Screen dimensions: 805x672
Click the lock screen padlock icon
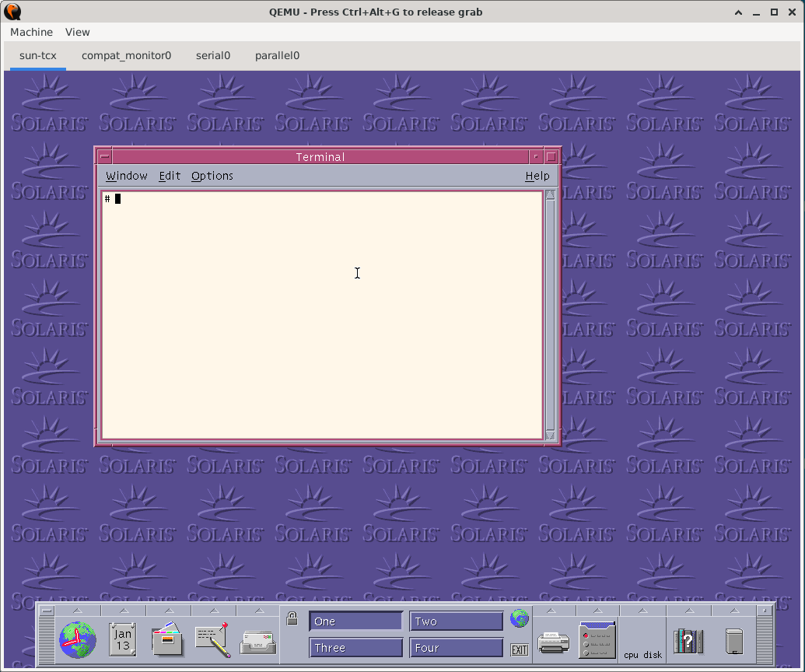click(x=292, y=619)
